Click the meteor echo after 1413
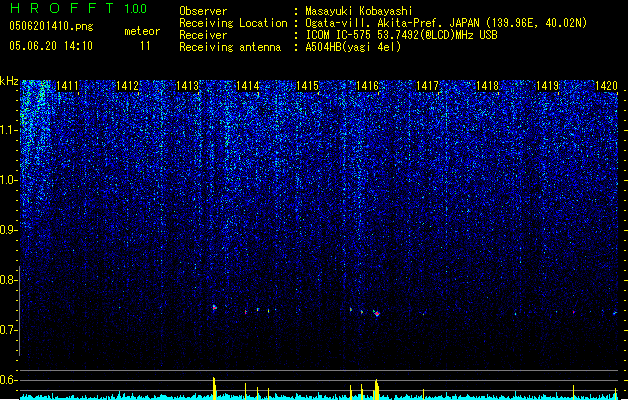This screenshot has width=629, height=400. pyautogui.click(x=215, y=308)
